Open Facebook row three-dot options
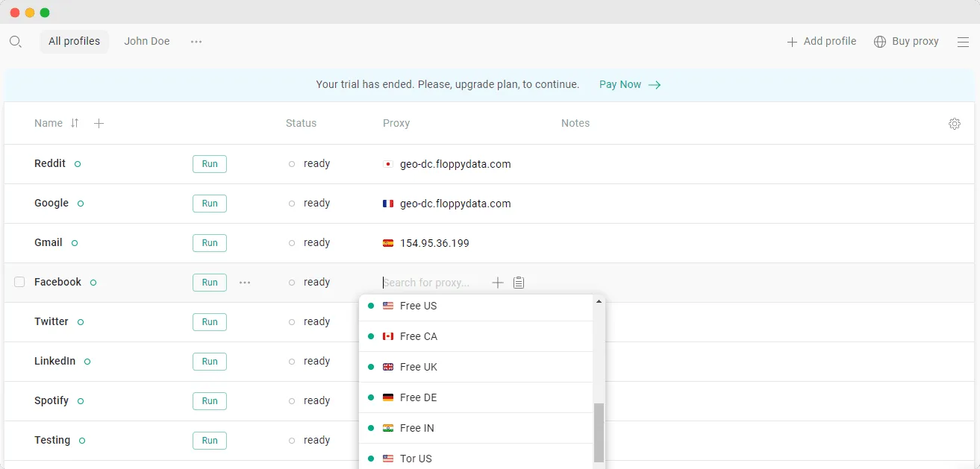 click(245, 283)
